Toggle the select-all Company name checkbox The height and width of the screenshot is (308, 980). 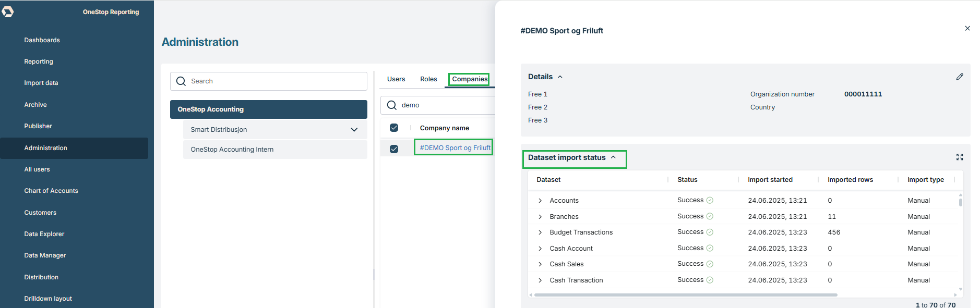pos(394,128)
